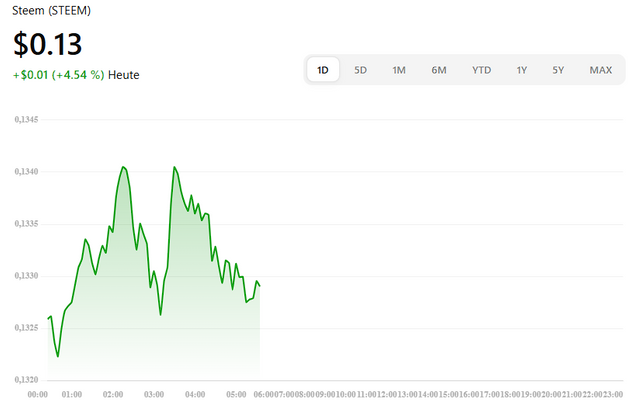Switch chart to 5D range
This screenshot has width=640, height=400.
coord(360,70)
